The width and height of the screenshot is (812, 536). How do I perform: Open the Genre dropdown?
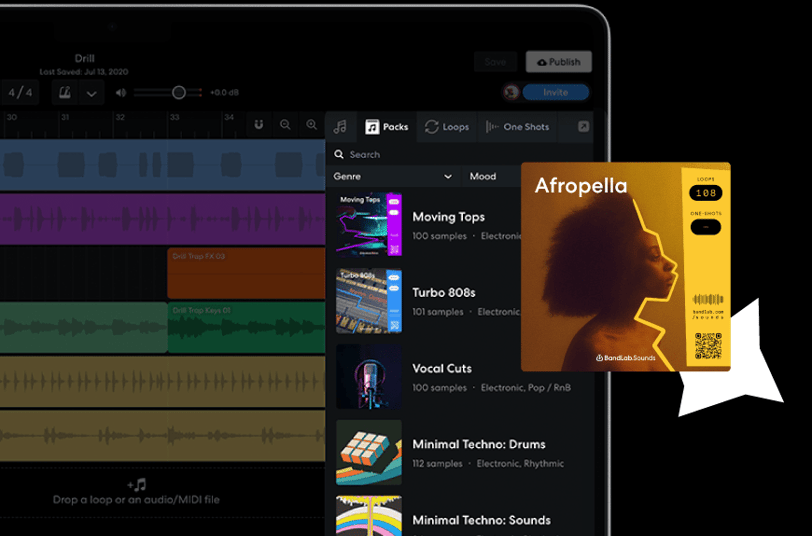pyautogui.click(x=393, y=177)
